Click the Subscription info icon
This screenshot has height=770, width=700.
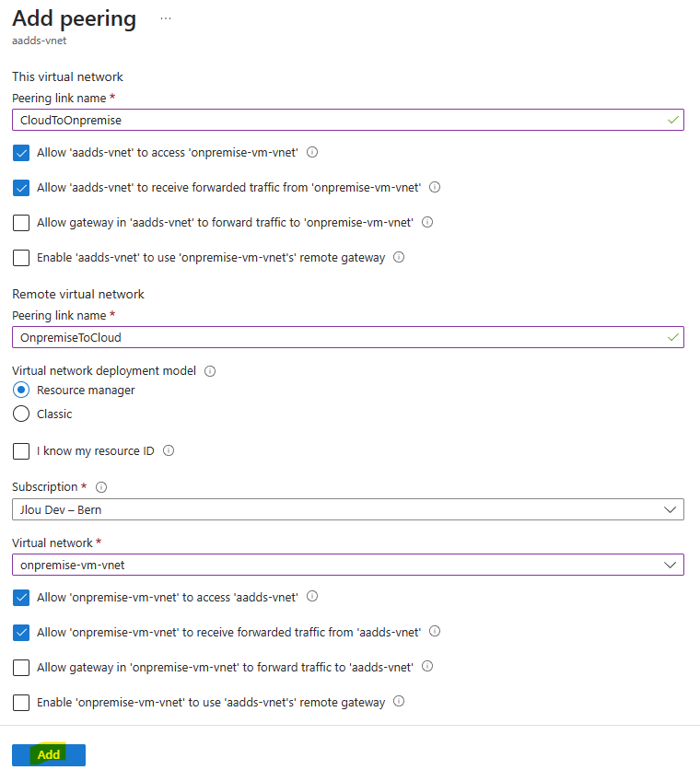pyautogui.click(x=101, y=487)
